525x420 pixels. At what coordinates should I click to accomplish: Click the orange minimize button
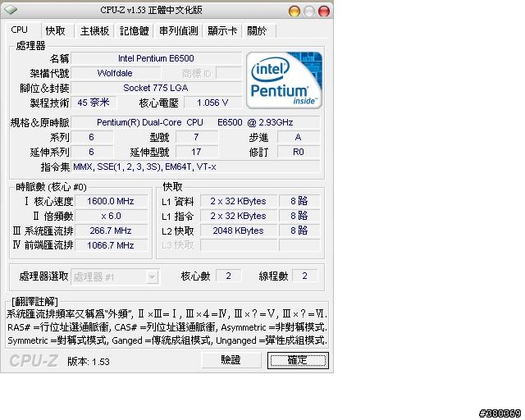294,11
